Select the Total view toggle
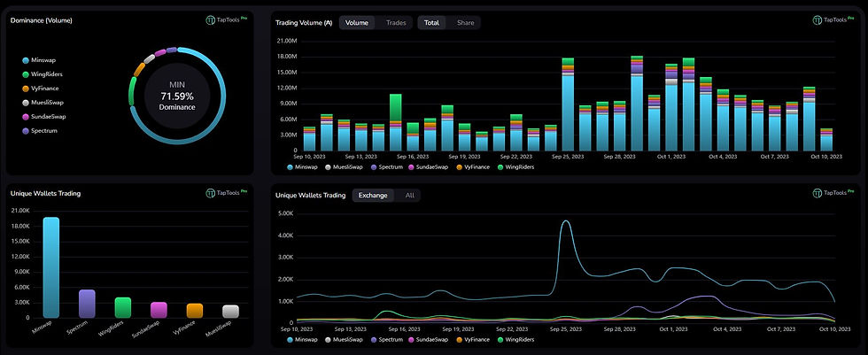This screenshot has width=868, height=355. pyautogui.click(x=432, y=23)
